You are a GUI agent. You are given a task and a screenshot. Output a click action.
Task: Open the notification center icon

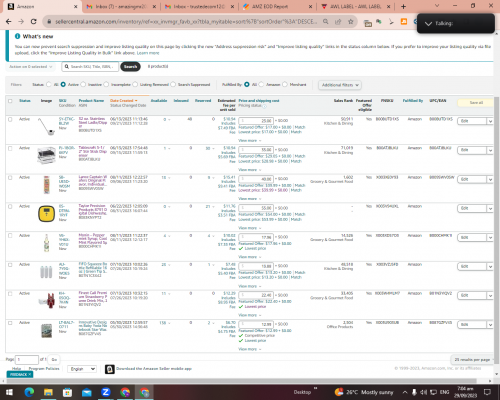[487, 392]
